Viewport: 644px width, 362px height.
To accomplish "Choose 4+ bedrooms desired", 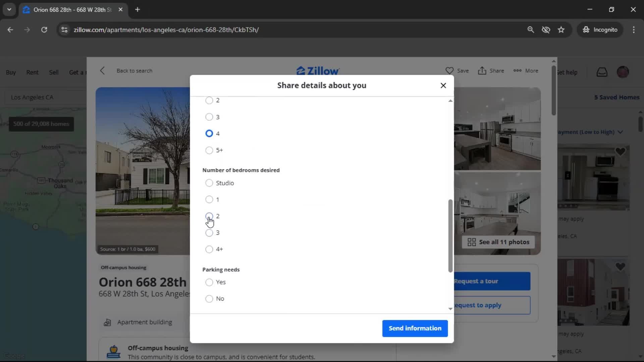I will [209, 249].
